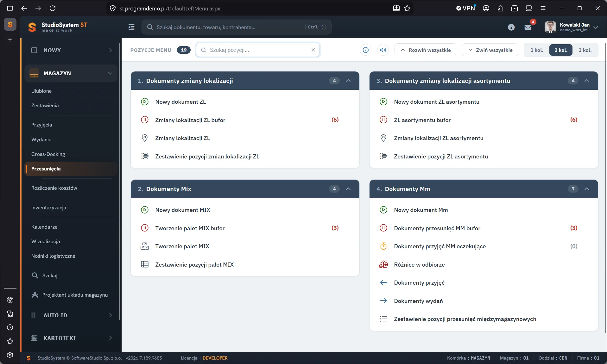The image size is (607, 364).
Task: Open Cross-Docking menu item
Action: pos(48,154)
